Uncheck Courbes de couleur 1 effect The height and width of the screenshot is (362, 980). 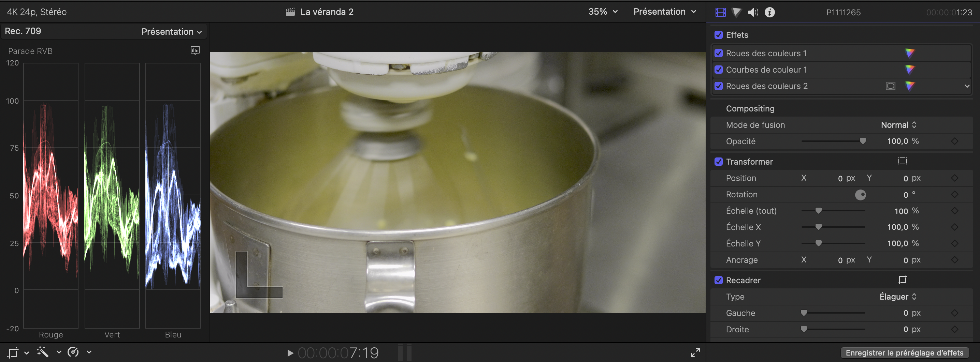click(718, 70)
